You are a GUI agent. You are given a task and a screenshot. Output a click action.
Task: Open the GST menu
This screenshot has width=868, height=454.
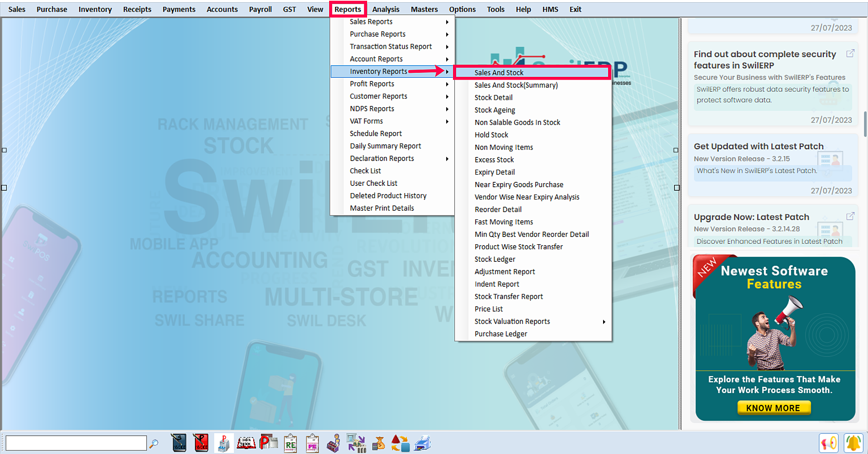[289, 9]
